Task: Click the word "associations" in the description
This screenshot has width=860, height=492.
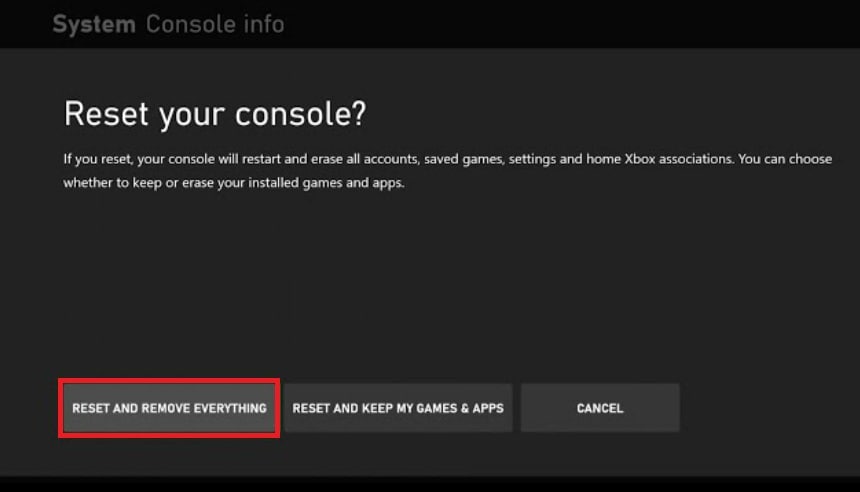Action: [695, 159]
